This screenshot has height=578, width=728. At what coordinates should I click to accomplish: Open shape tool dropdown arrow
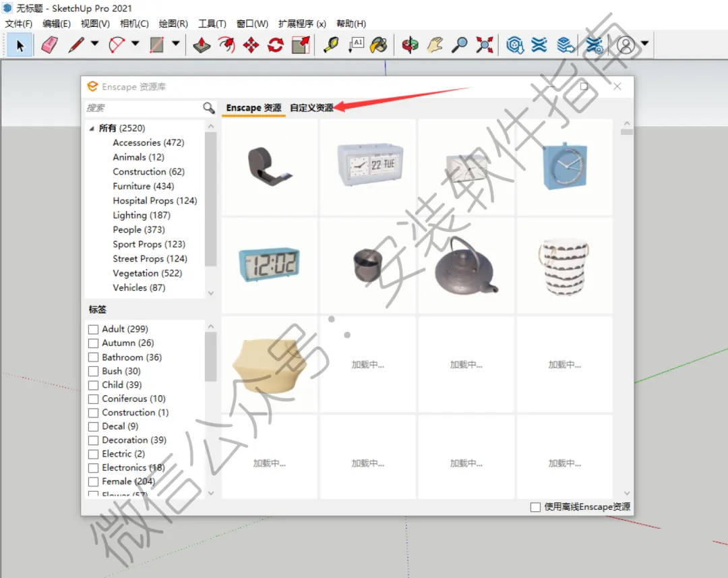(x=175, y=43)
